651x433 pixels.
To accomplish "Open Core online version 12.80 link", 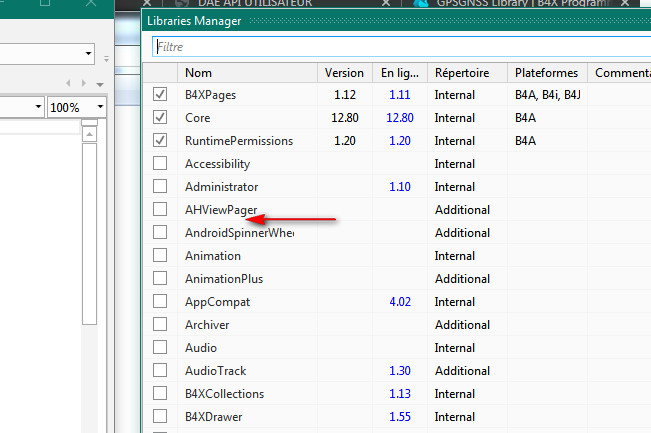I will pyautogui.click(x=400, y=118).
